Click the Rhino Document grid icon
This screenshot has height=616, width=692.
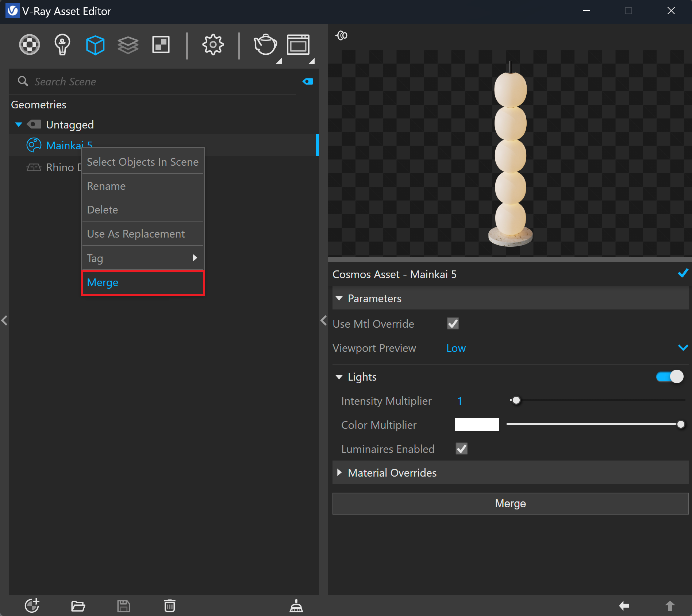pyautogui.click(x=34, y=167)
